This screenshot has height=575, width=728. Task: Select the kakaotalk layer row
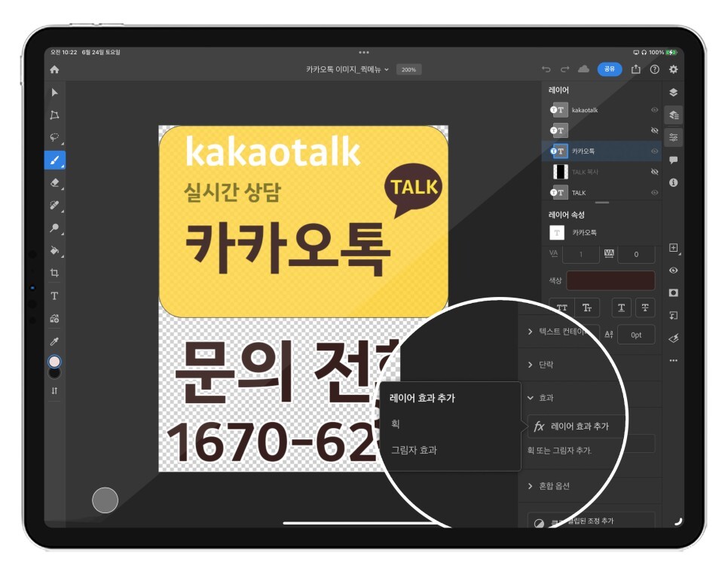click(601, 110)
